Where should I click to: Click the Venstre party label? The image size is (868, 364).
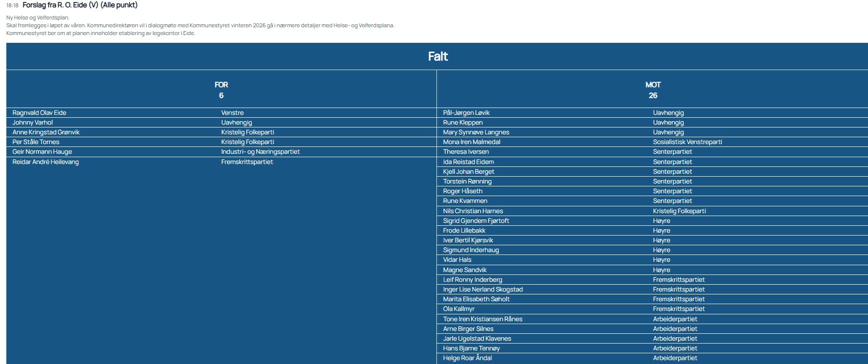[x=232, y=113]
